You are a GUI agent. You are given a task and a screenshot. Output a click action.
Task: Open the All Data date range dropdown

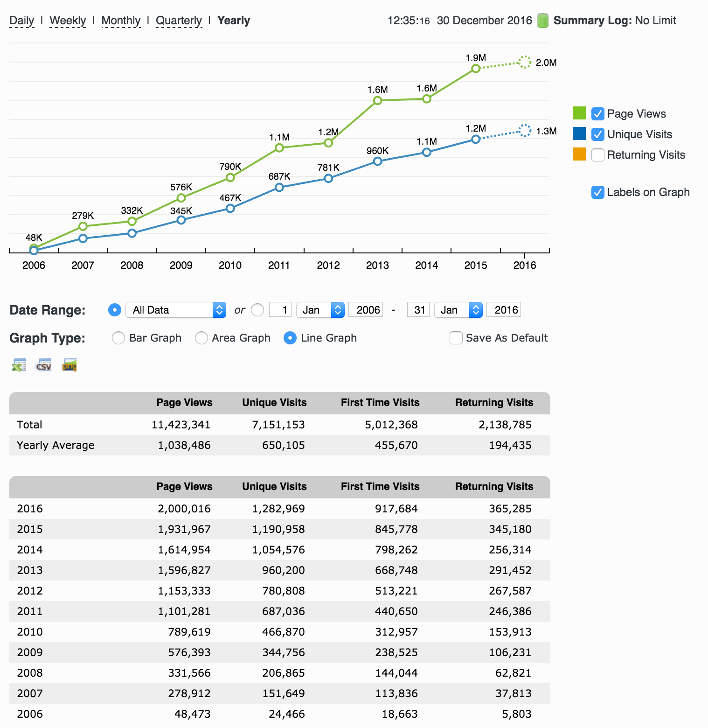[176, 310]
